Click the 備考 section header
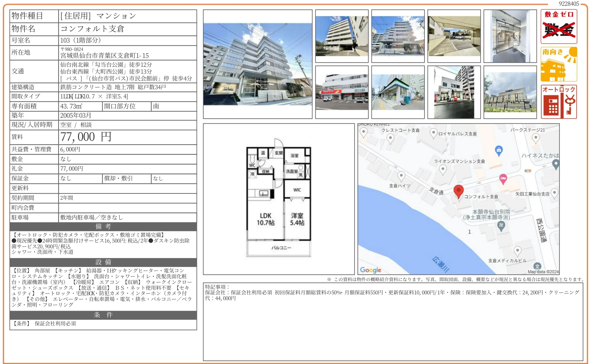 (103, 226)
